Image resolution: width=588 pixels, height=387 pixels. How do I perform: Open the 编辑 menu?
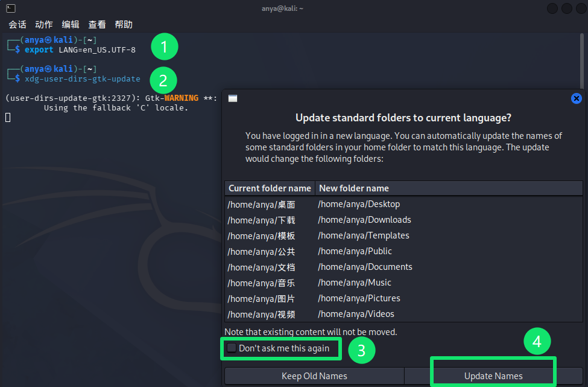click(71, 25)
